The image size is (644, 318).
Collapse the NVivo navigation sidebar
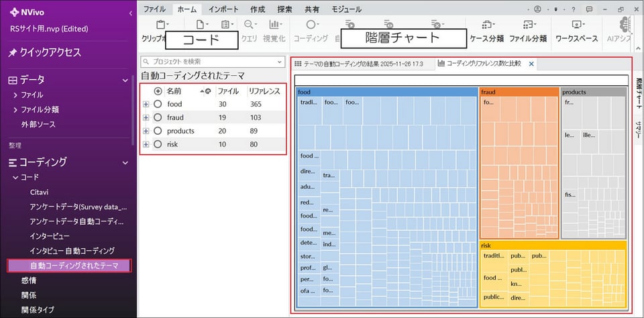[131, 13]
